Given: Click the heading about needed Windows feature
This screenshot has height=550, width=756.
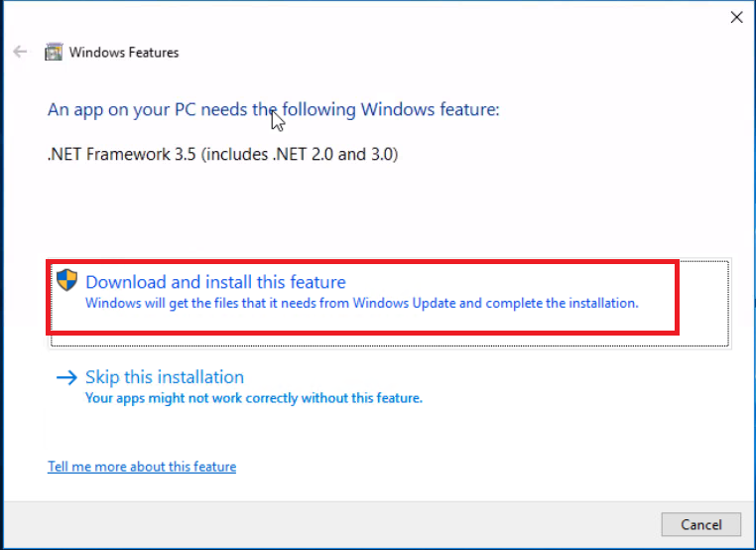Looking at the screenshot, I should [x=274, y=110].
